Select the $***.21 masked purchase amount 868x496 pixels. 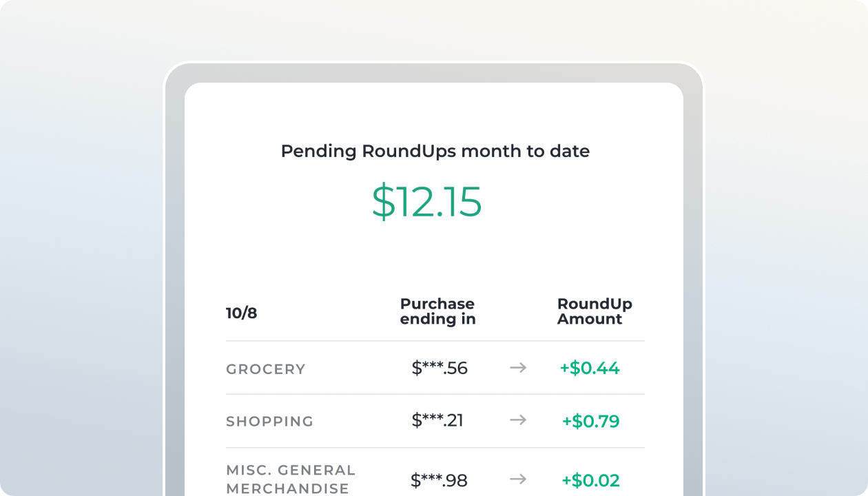coord(439,420)
